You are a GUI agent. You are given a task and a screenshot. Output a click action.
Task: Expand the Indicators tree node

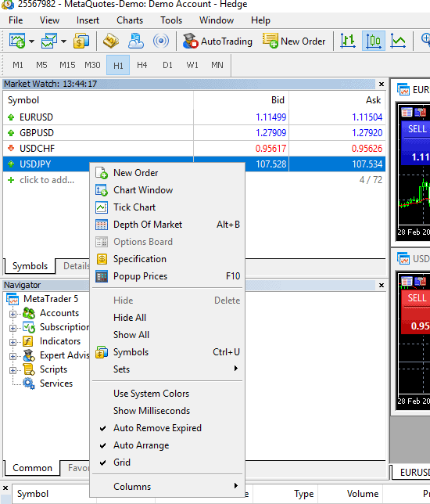13,342
